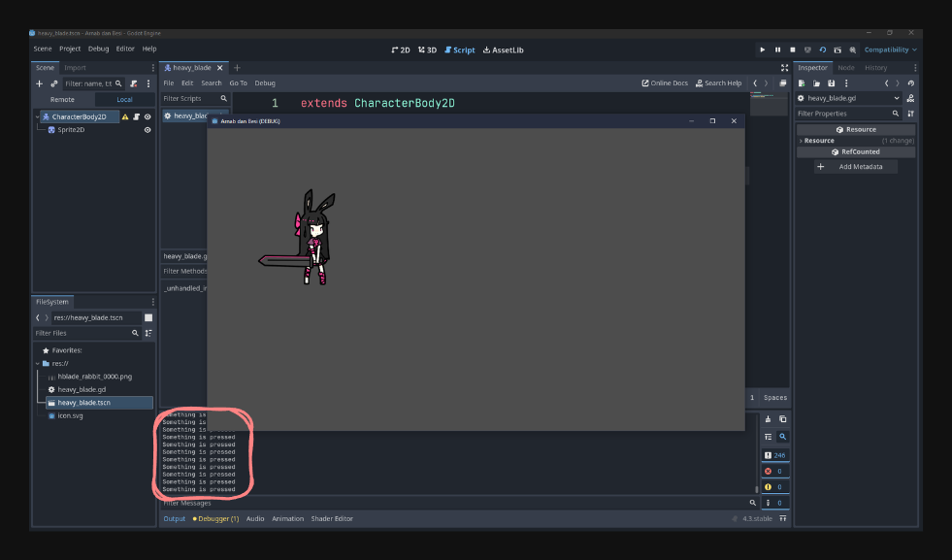Open the Inspector dock options menu

[x=915, y=68]
